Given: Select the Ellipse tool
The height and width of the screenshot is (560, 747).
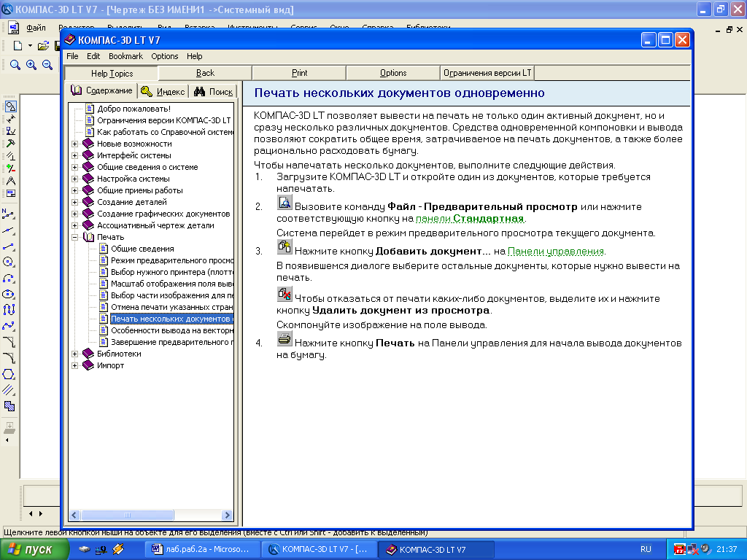Looking at the screenshot, I should point(9,295).
